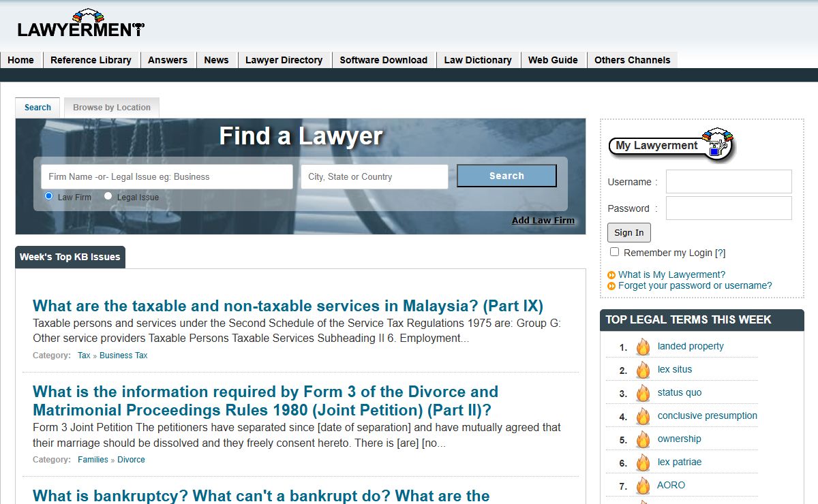This screenshot has width=818, height=504.
Task: Click flame icon beside conclusive presumption
Action: coord(643,416)
